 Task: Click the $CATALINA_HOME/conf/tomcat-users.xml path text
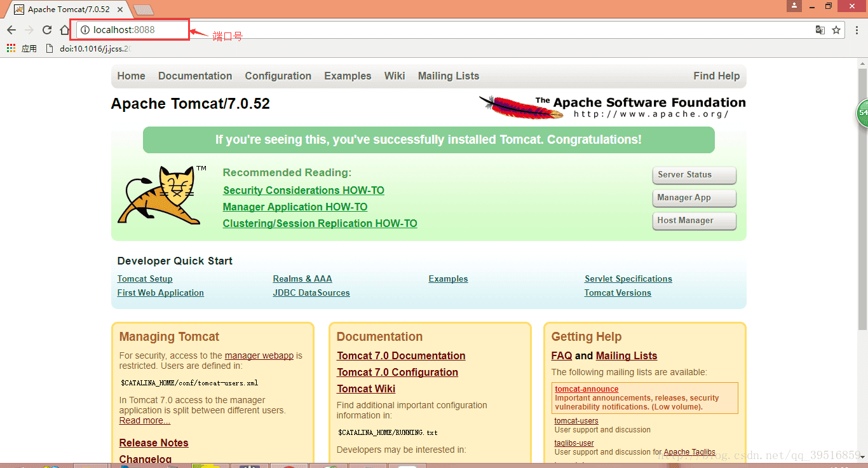point(189,383)
